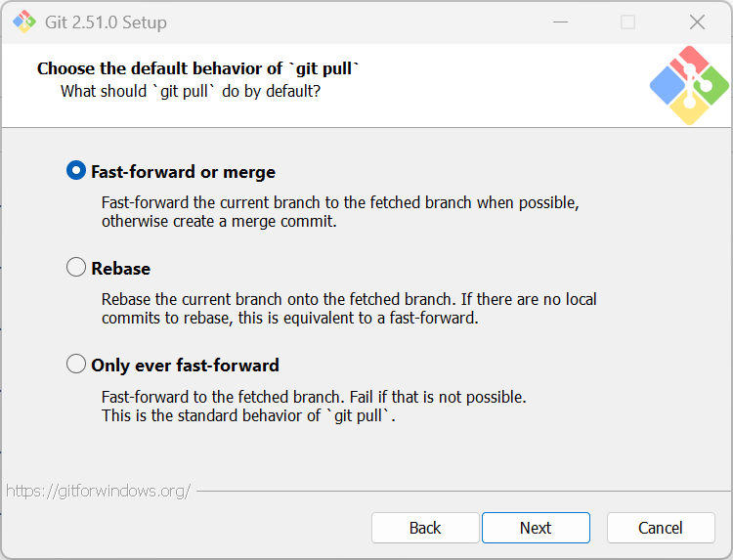Click the grayed-out maximize button
The image size is (733, 560).
click(627, 22)
